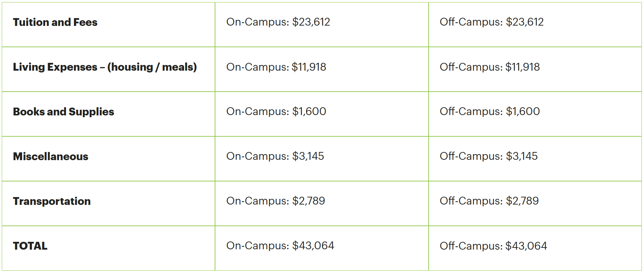Screen dimensions: 644x272
Task: Select On-Campus books cost $1,600
Action: click(276, 111)
